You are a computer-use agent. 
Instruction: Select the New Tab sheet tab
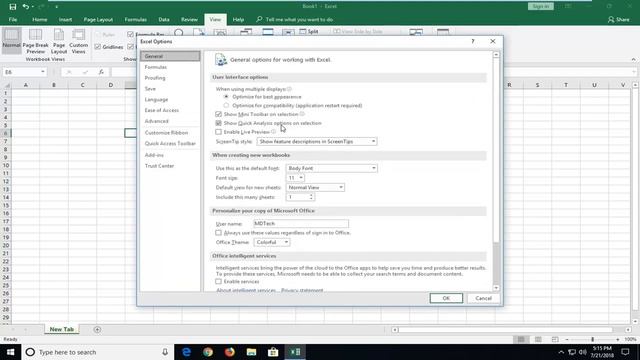click(62, 329)
